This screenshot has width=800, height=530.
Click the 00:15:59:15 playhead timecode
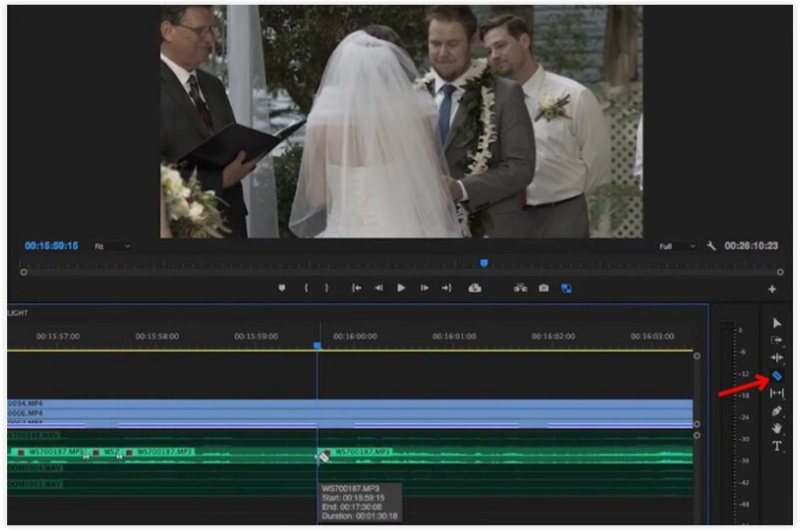(52, 246)
